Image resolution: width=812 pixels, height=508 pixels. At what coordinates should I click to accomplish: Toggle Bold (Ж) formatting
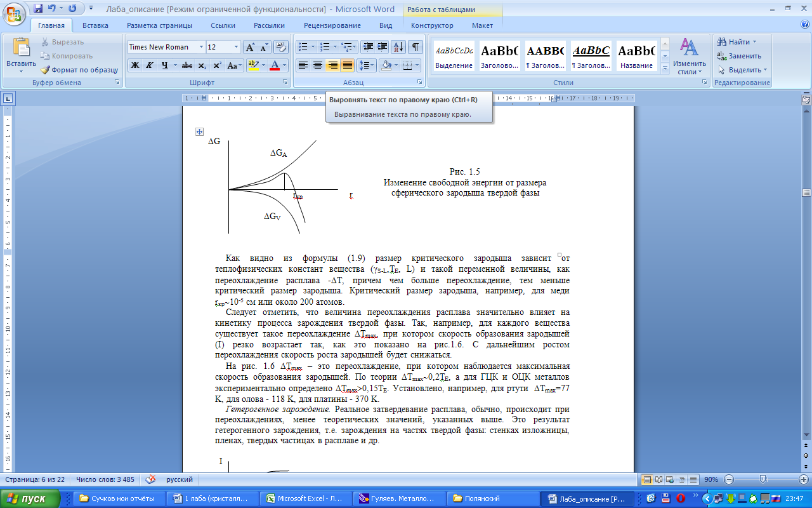135,65
